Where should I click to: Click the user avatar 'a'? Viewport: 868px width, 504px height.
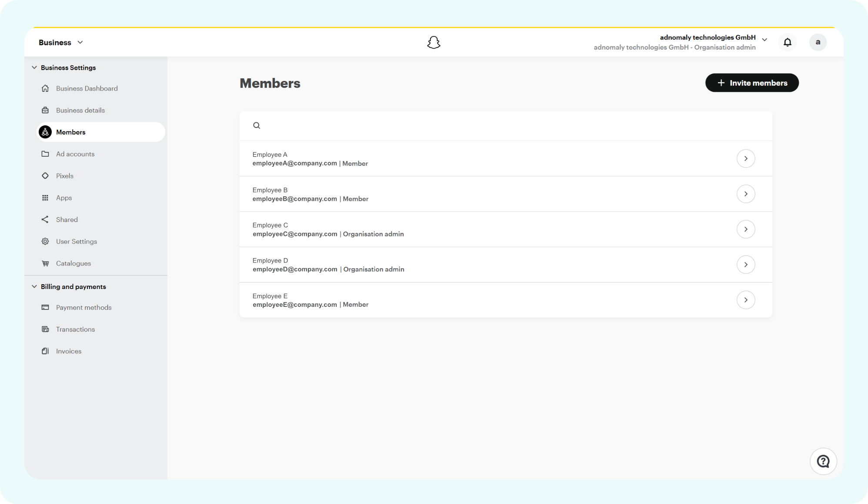pyautogui.click(x=818, y=42)
